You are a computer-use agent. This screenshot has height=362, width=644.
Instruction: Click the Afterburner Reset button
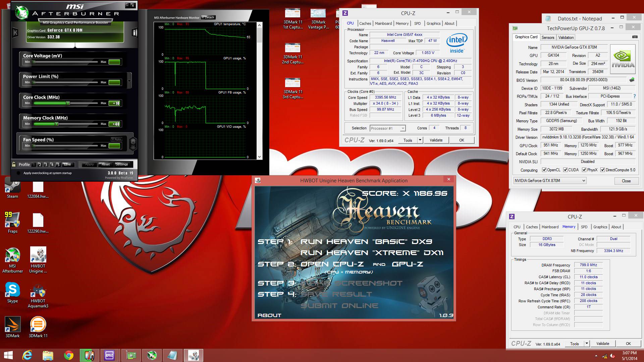click(106, 165)
